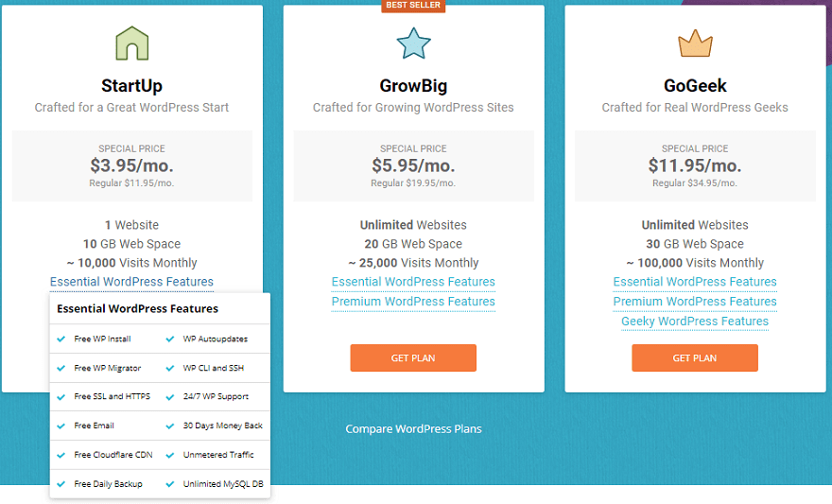Click the checkmark beside Free Daily Backup

tap(61, 484)
